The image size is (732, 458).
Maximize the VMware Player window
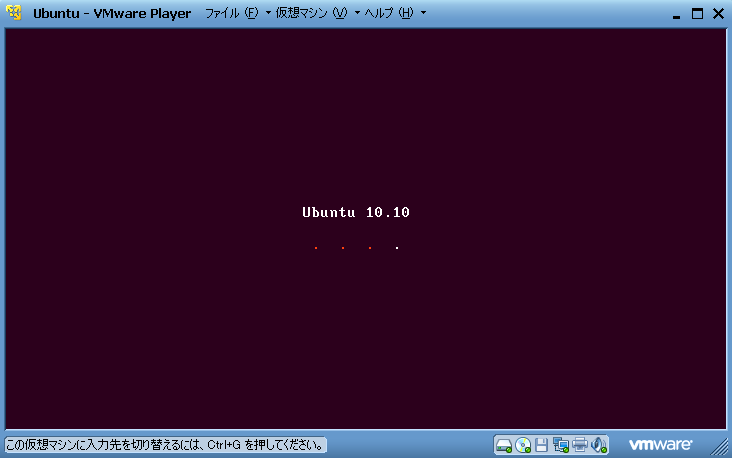click(x=697, y=14)
